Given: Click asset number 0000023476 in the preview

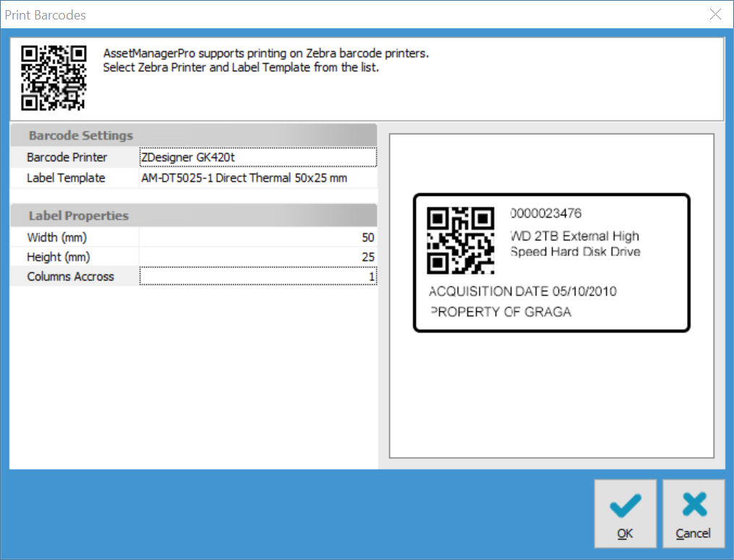Looking at the screenshot, I should tap(546, 213).
